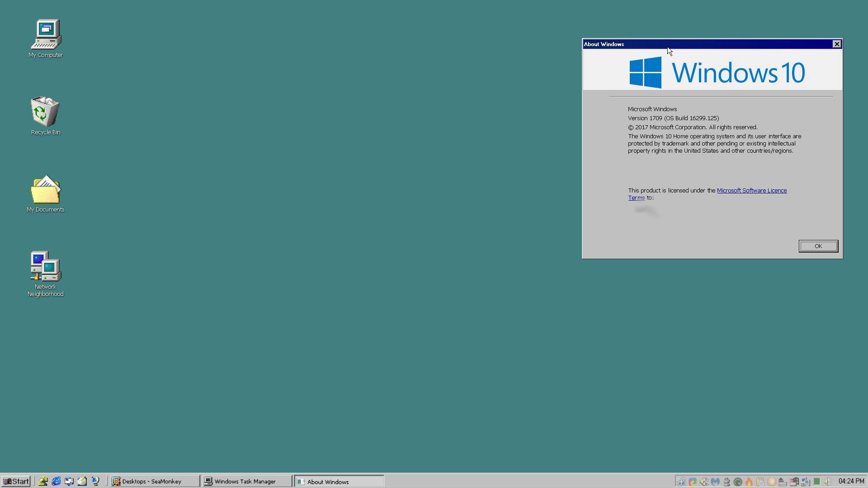
Task: Click OK to dismiss the About Windows dialog
Action: 818,246
